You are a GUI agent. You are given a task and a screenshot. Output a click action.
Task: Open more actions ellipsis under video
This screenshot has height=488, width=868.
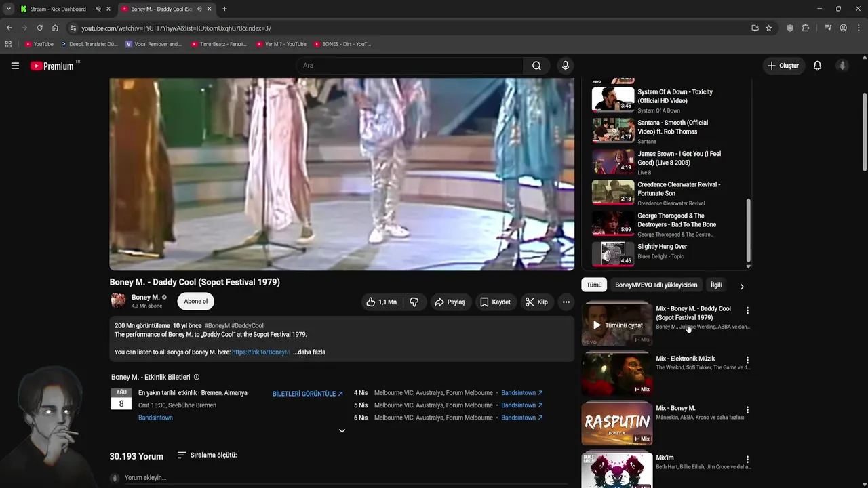566,302
